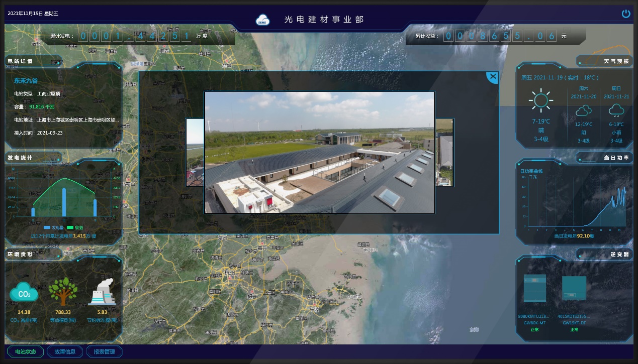
Task: Click the 天气预报 panel header
Action: pos(616,61)
